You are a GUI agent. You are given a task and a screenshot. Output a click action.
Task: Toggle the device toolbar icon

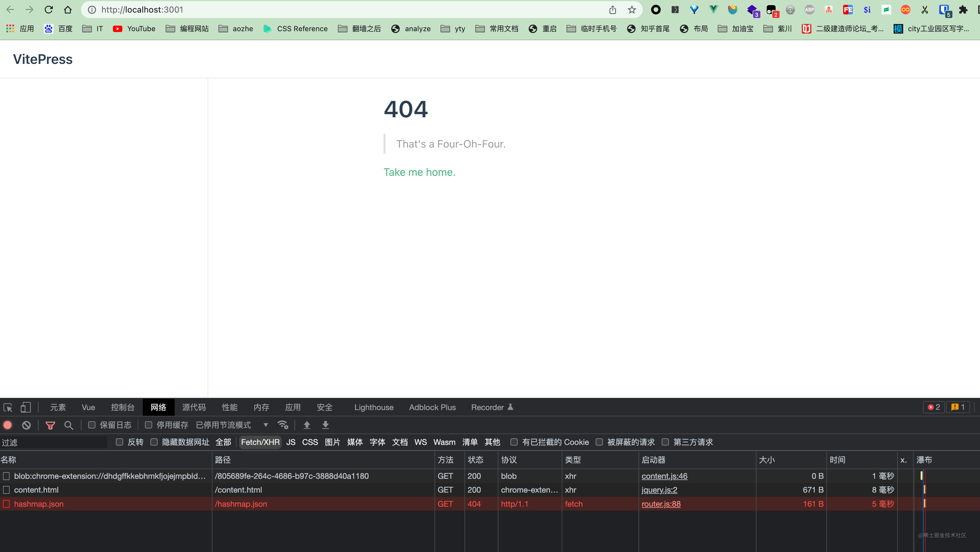point(26,407)
